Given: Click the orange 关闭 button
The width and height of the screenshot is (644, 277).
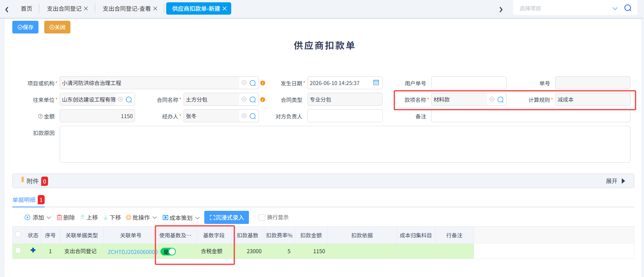Looking at the screenshot, I should (57, 27).
